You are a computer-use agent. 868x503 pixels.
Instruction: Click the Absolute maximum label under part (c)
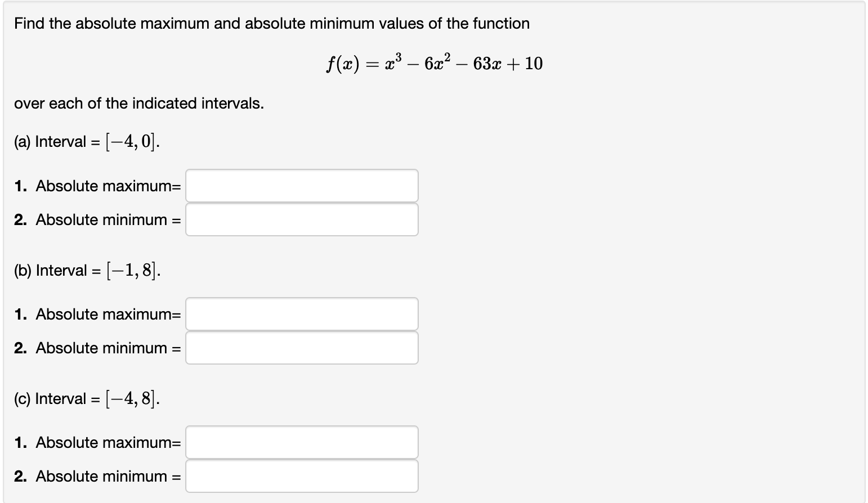click(107, 442)
